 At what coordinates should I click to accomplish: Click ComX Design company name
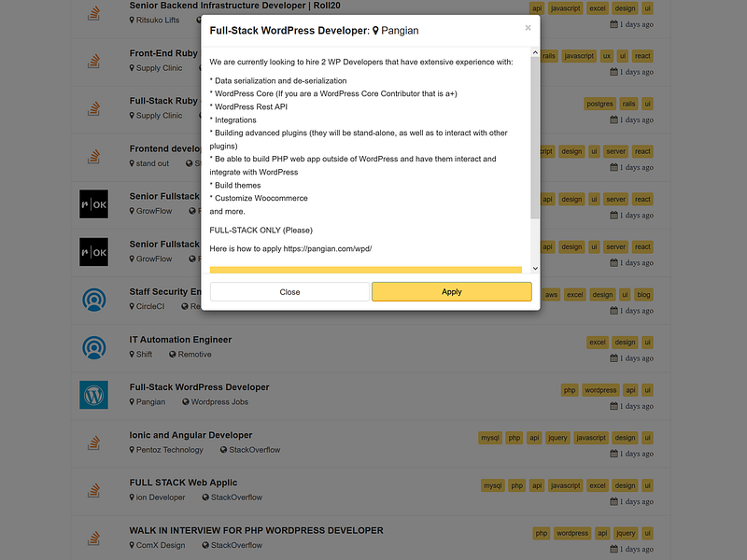point(161,545)
